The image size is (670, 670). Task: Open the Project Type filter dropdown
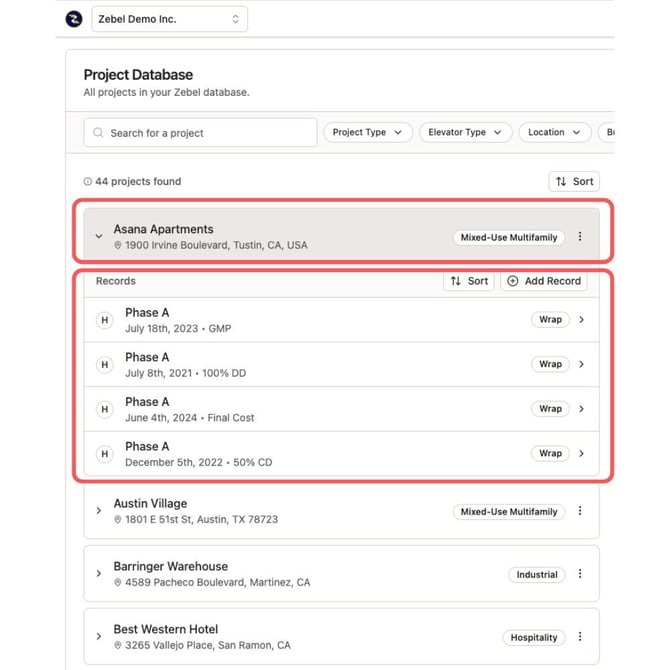367,132
